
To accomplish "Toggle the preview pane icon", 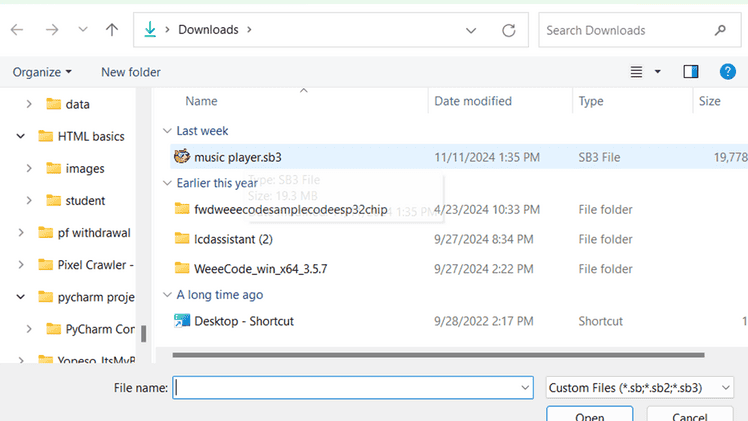I will point(690,72).
